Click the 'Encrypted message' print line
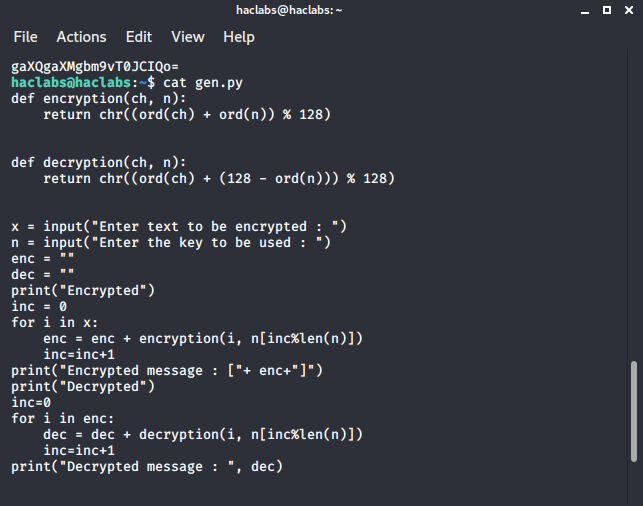The width and height of the screenshot is (643, 506). point(180,371)
